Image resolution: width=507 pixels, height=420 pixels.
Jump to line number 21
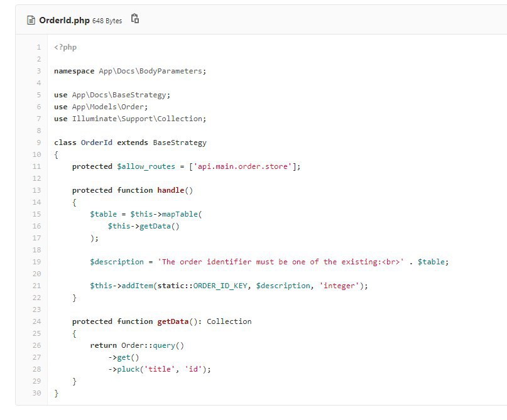point(36,286)
